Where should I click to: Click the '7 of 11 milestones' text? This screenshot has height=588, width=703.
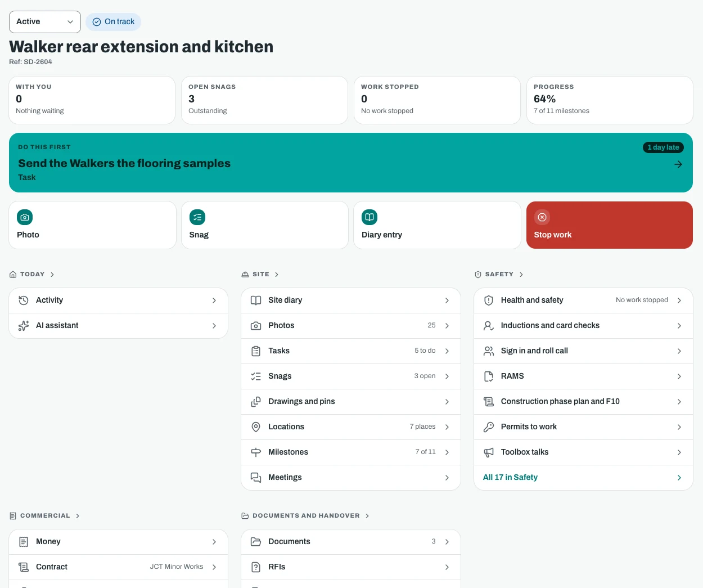pos(561,111)
